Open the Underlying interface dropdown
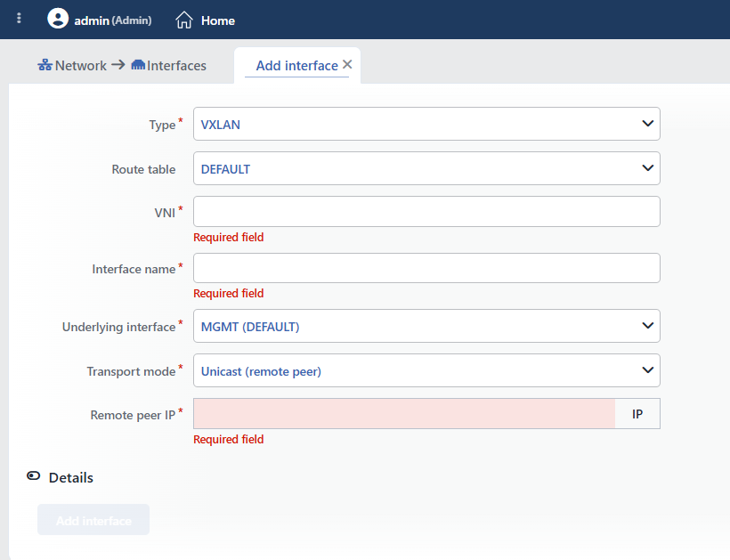The image size is (730, 560). (426, 326)
